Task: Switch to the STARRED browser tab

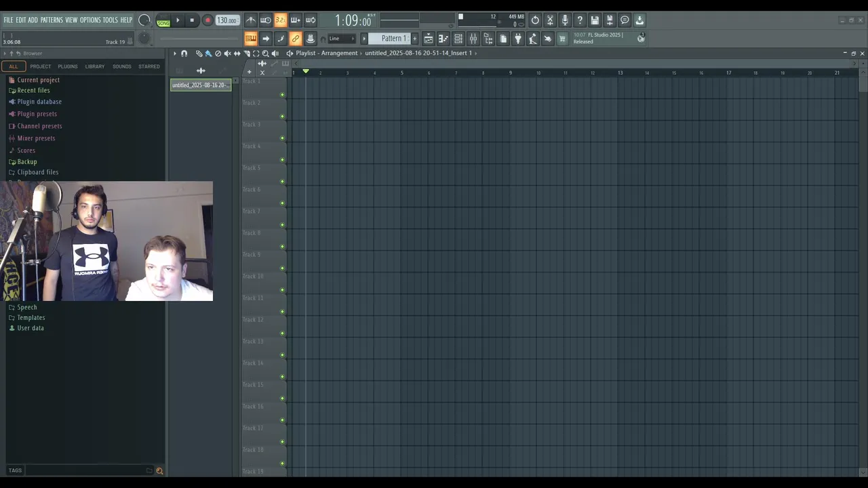Action: pyautogui.click(x=149, y=66)
